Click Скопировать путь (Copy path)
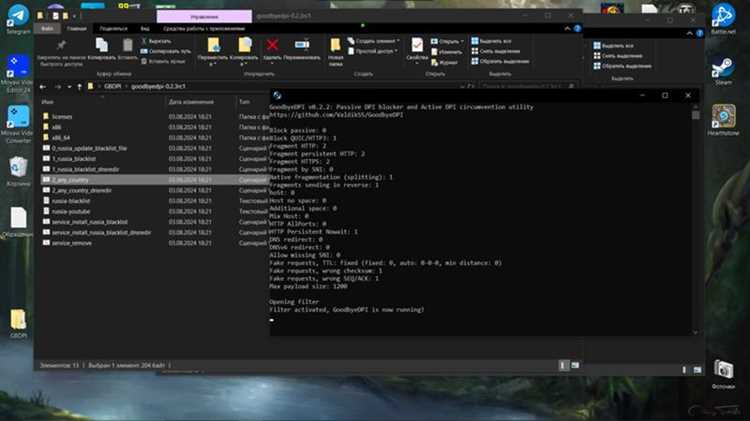Viewport: 750px width, 421px height. (x=165, y=51)
